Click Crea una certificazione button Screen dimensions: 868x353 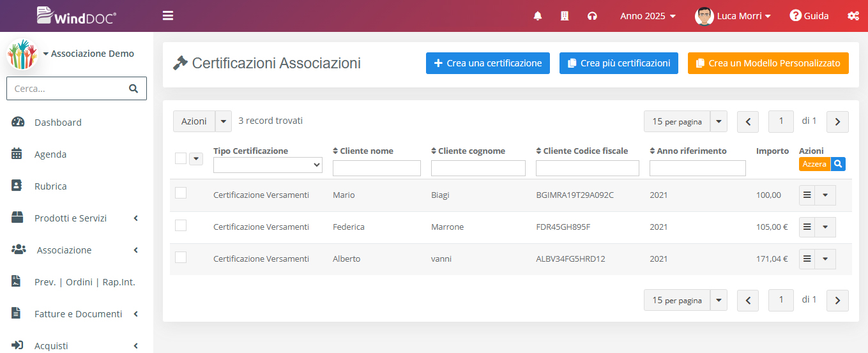pos(488,63)
